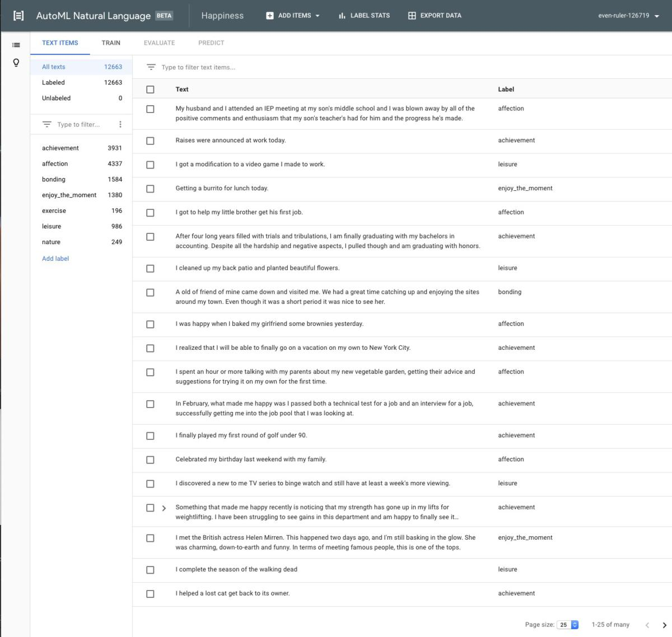The image size is (672, 637).
Task: Go to previous page arrow
Action: (647, 625)
